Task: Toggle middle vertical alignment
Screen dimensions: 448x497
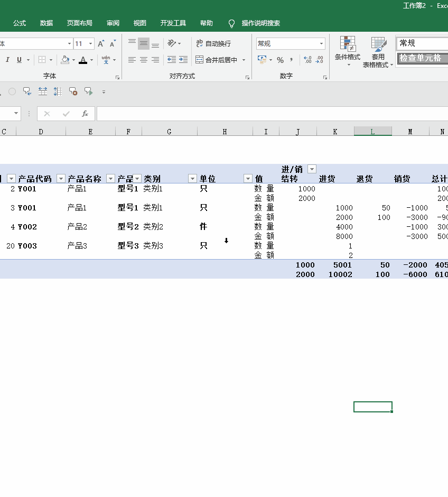Action: click(144, 44)
